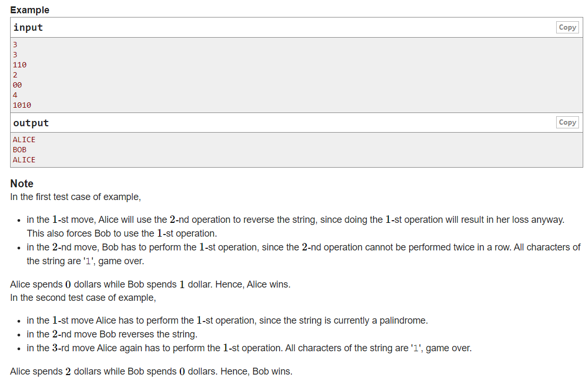Copy the example input text
This screenshot has height=382, width=588.
coord(567,28)
